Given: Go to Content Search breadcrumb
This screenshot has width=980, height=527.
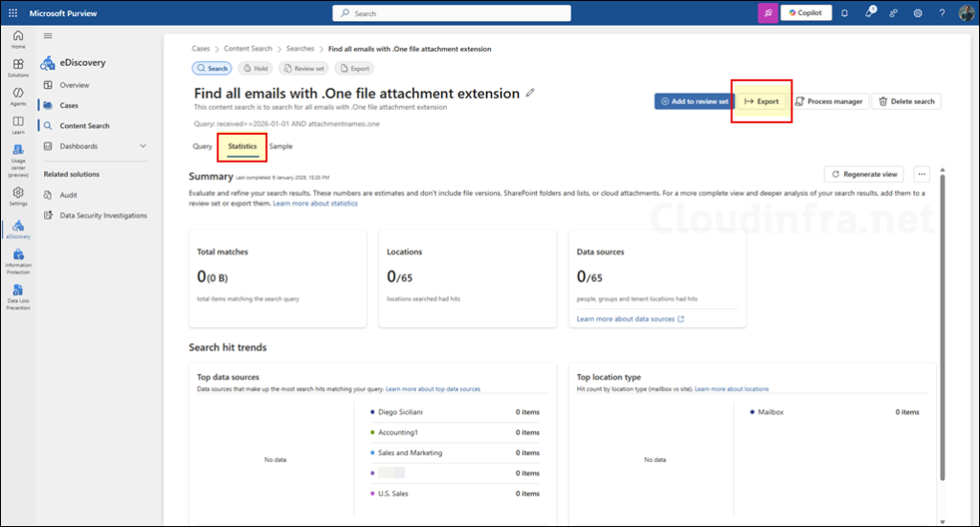Looking at the screenshot, I should click(x=248, y=49).
